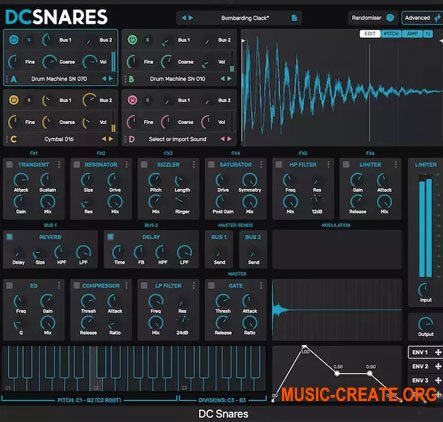Switch to the EDIT waveform tab
The width and height of the screenshot is (443, 422).
370,34
